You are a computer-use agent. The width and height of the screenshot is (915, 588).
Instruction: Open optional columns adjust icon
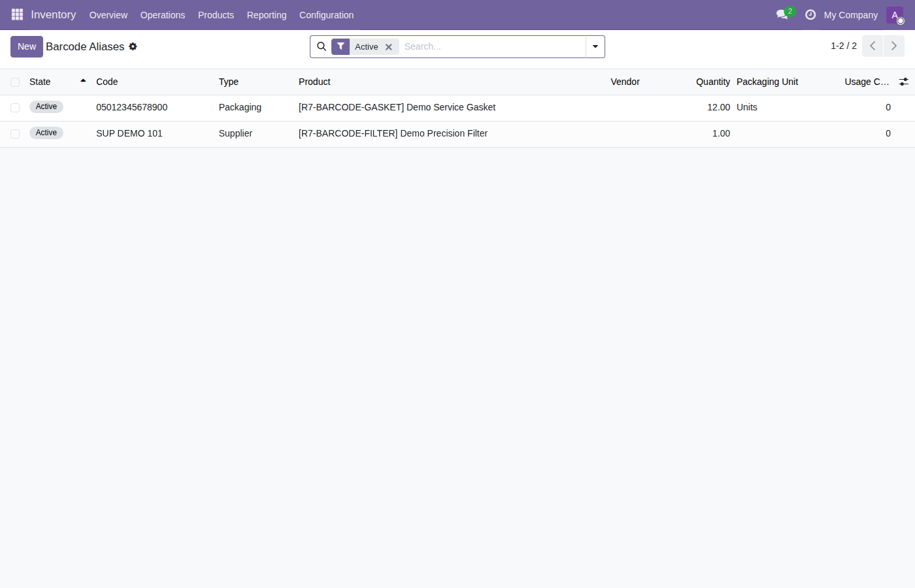904,82
